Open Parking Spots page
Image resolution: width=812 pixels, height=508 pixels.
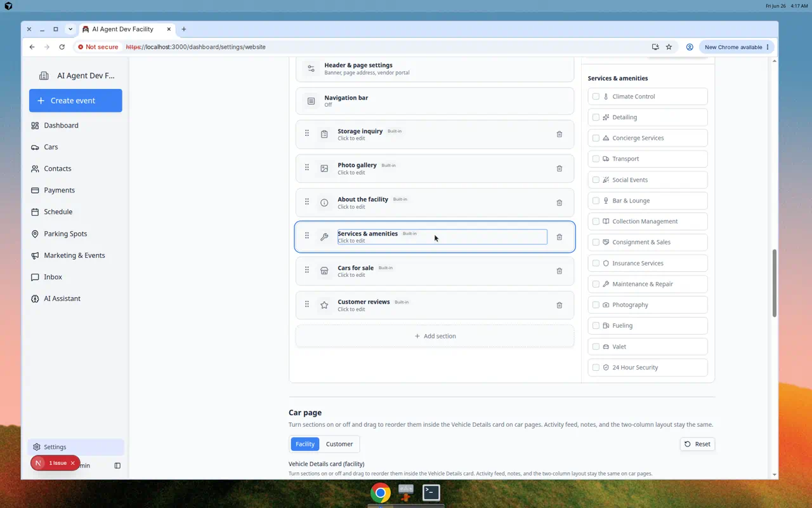pos(75,234)
